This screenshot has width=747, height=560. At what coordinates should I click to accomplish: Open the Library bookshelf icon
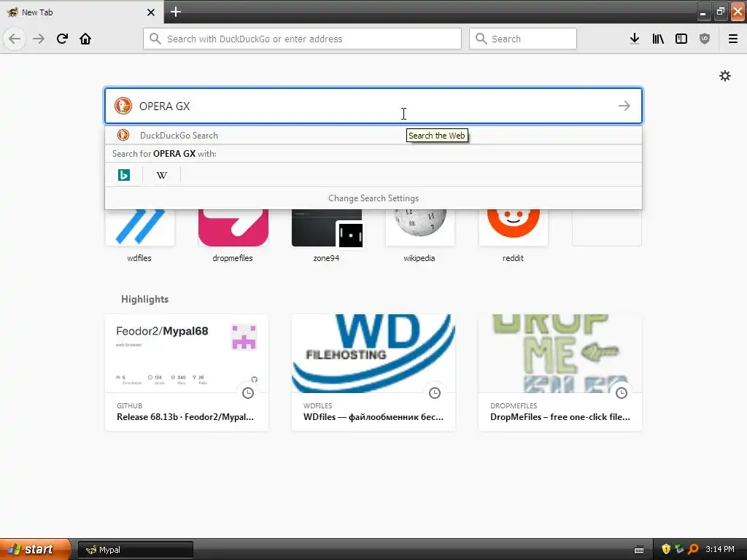[658, 39]
